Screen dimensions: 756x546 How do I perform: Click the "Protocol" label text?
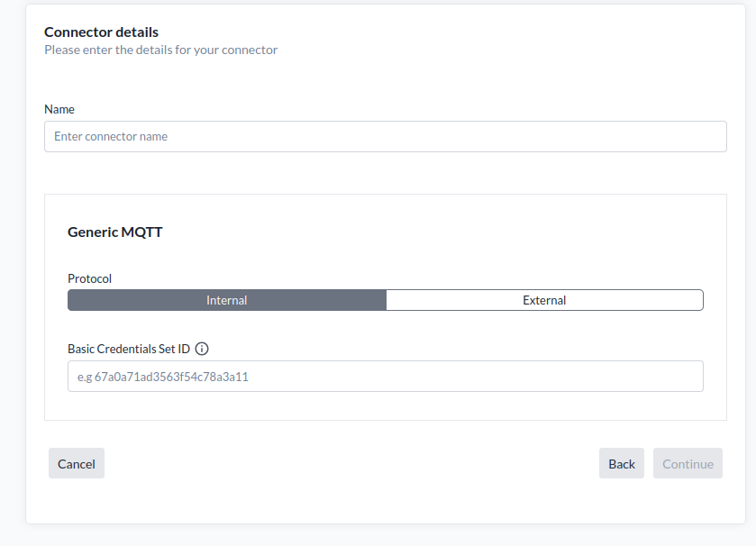(89, 279)
